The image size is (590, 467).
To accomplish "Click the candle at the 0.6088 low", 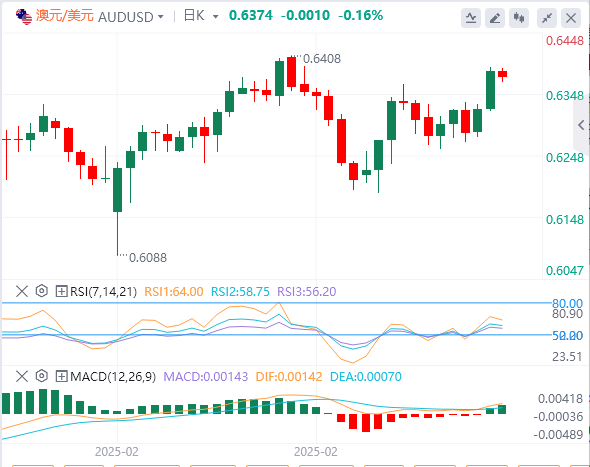I will 117,190.
